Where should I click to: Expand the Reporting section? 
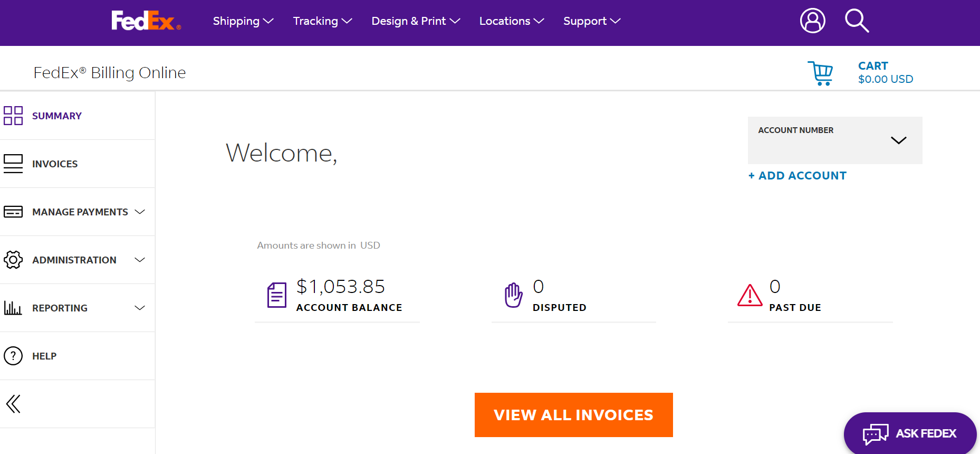tap(140, 308)
